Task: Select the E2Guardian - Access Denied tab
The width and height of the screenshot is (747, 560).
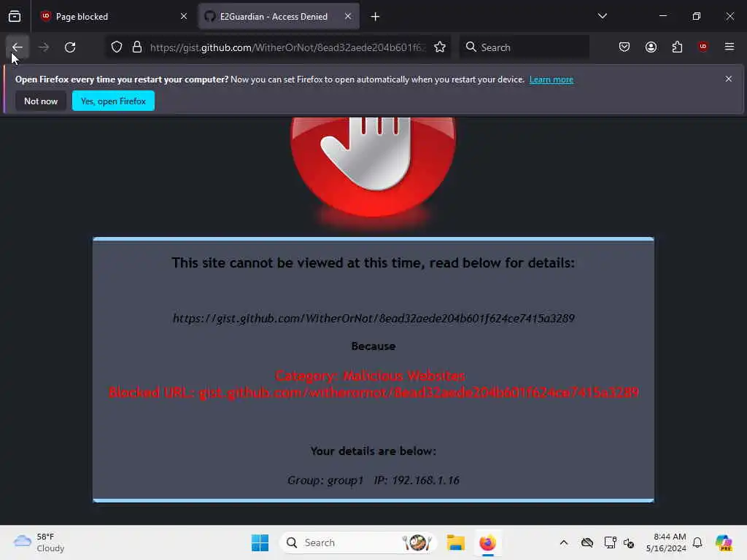Action: coord(279,17)
